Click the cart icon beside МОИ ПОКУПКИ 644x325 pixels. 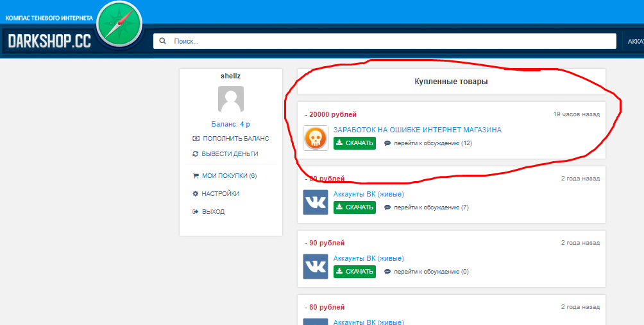point(196,175)
